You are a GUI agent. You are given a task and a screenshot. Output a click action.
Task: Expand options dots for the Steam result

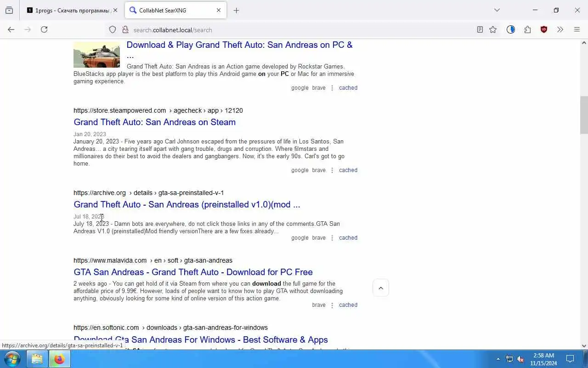[332, 170]
